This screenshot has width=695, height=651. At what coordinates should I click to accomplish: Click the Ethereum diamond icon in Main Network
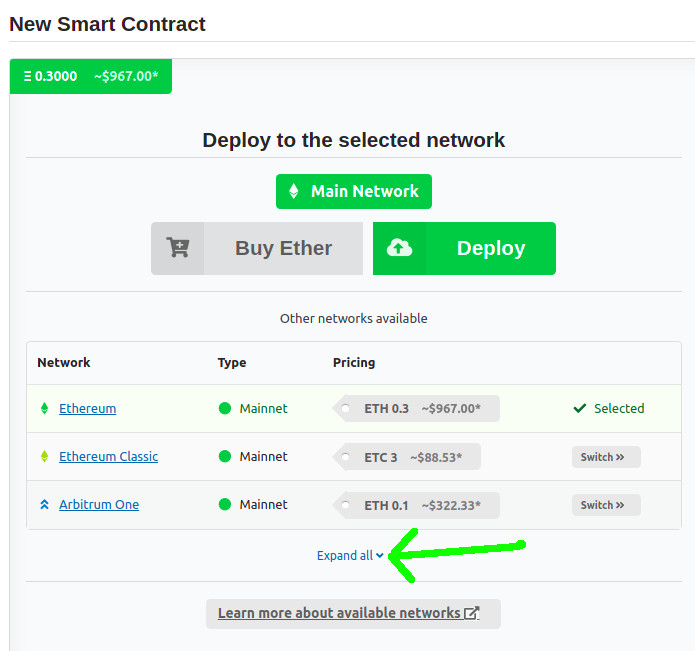pos(293,191)
